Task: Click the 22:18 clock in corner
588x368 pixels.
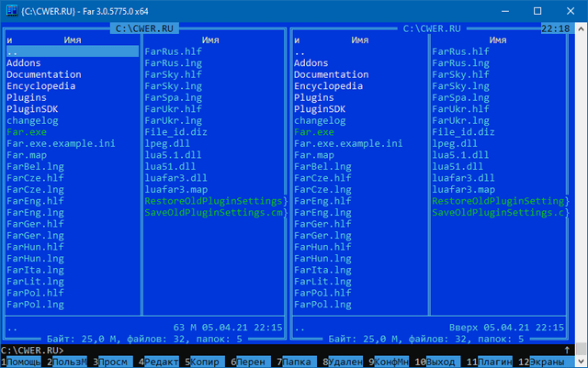Action: click(x=555, y=29)
